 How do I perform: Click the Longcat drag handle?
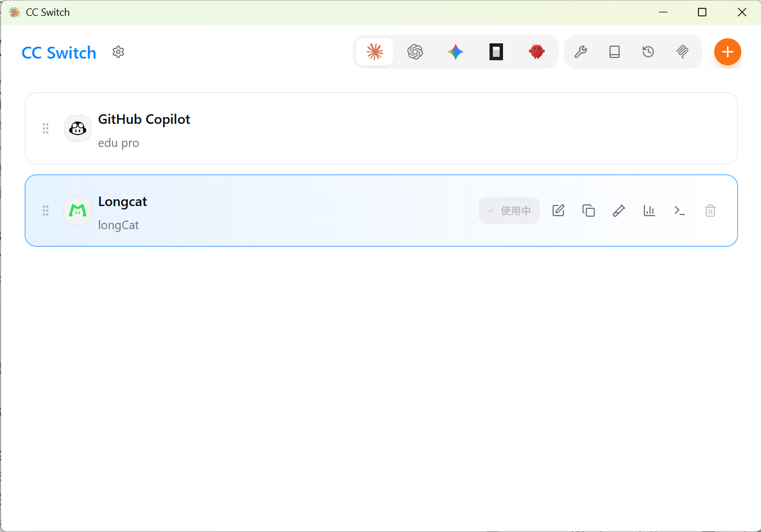(46, 211)
